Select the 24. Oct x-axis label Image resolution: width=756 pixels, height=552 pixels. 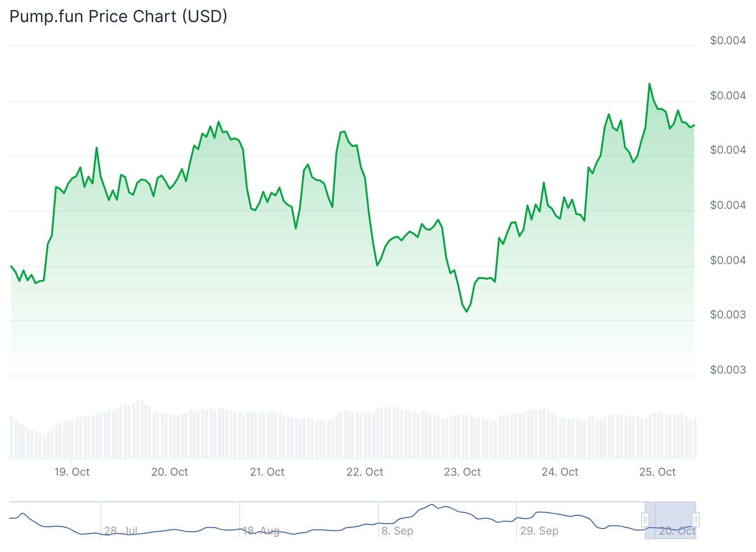[560, 472]
